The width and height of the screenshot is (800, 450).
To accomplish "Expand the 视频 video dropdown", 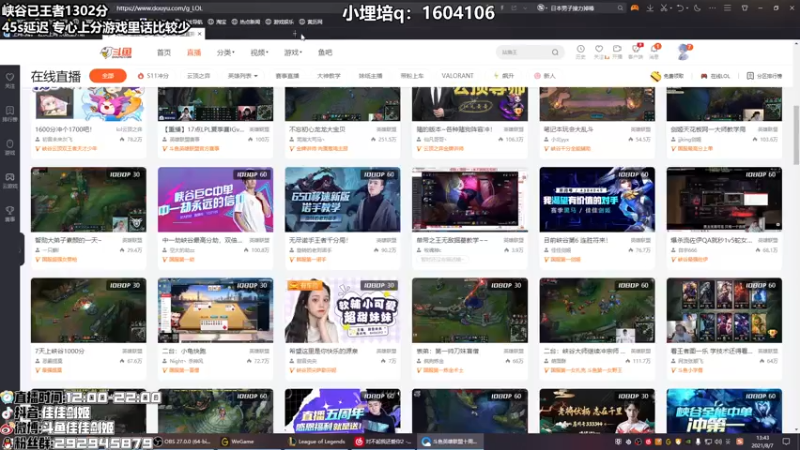I will coord(259,53).
